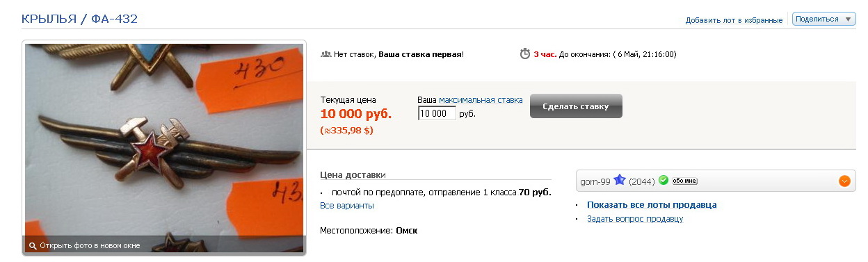
Task: Click the lot photo thumbnail
Action: [x=164, y=147]
